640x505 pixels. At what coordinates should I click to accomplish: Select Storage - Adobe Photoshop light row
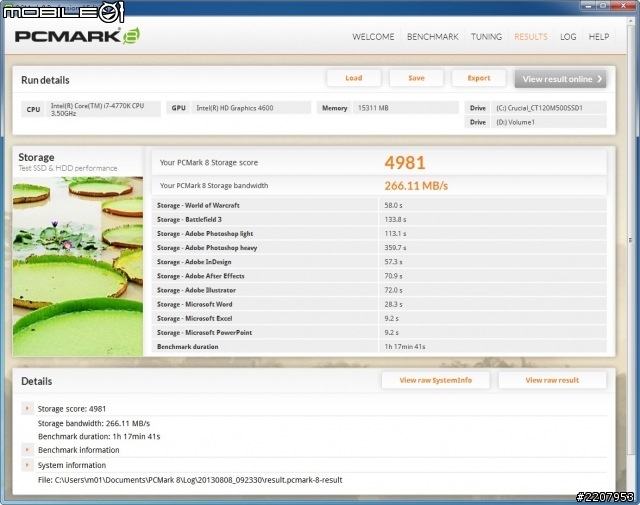click(379, 234)
